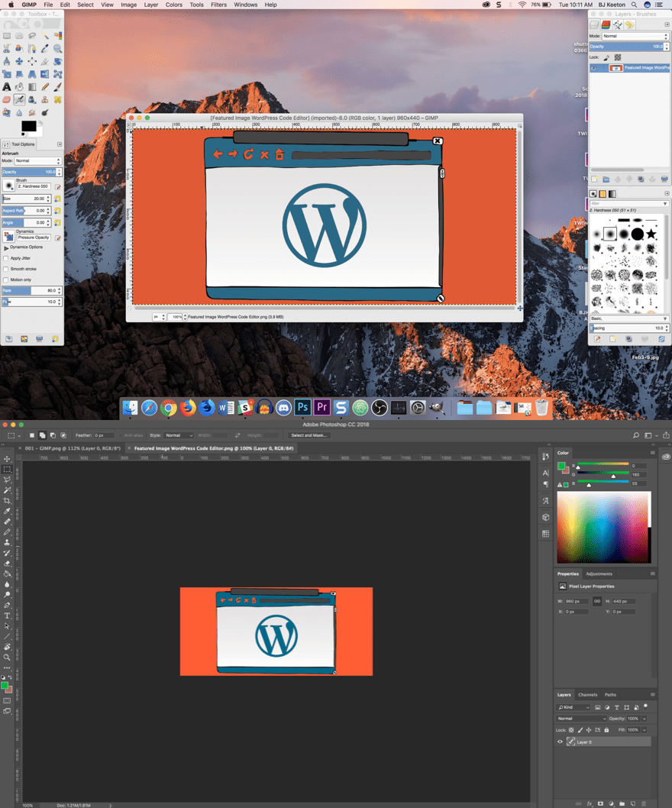Toggle visibility of the Featured Image WordPress layer
The image size is (672, 808).
594,67
